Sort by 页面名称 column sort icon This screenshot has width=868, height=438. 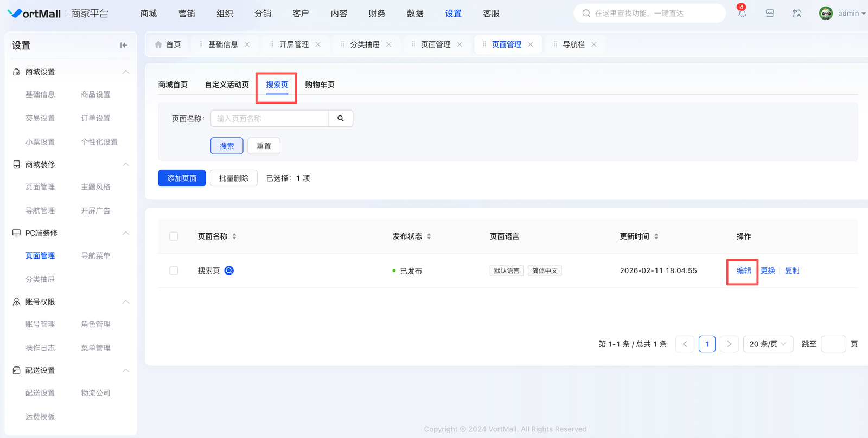pyautogui.click(x=234, y=236)
